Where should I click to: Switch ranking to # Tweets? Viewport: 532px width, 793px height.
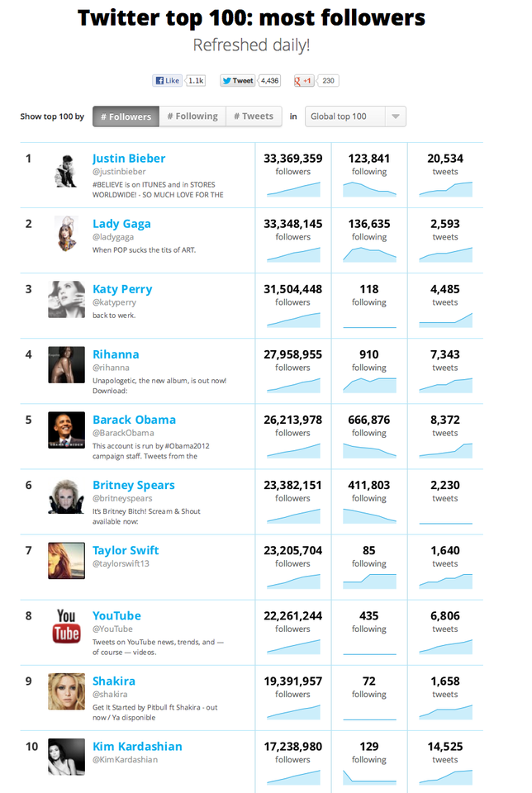254,116
